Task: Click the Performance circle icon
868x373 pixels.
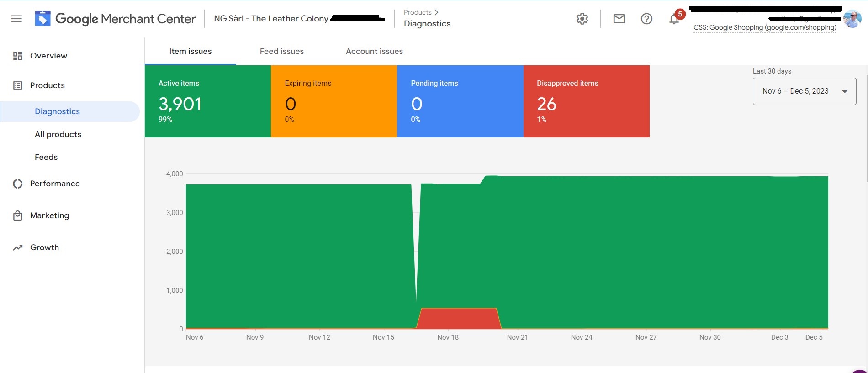Action: (x=17, y=184)
